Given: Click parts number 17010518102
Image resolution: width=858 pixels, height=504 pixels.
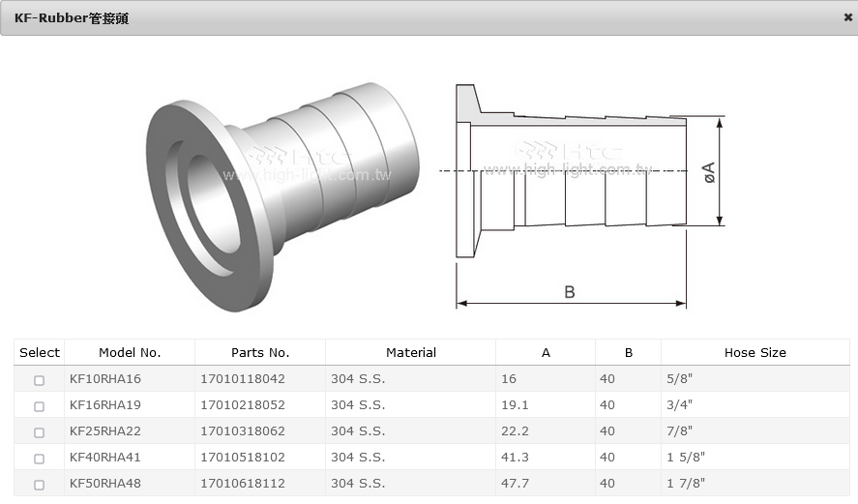Looking at the screenshot, I should coord(243,457).
